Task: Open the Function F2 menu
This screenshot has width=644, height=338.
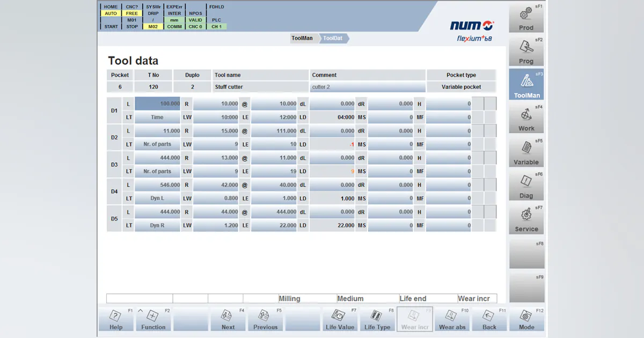Action: click(x=153, y=320)
